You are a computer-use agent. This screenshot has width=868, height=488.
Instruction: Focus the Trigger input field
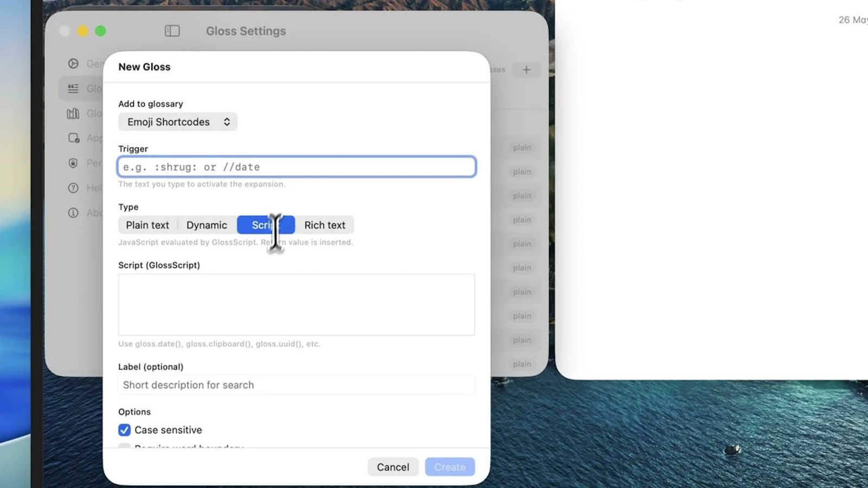(x=297, y=167)
